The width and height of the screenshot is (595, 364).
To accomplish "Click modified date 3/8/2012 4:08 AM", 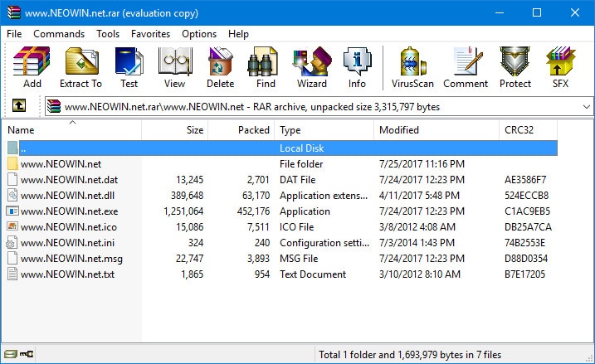I will point(417,227).
